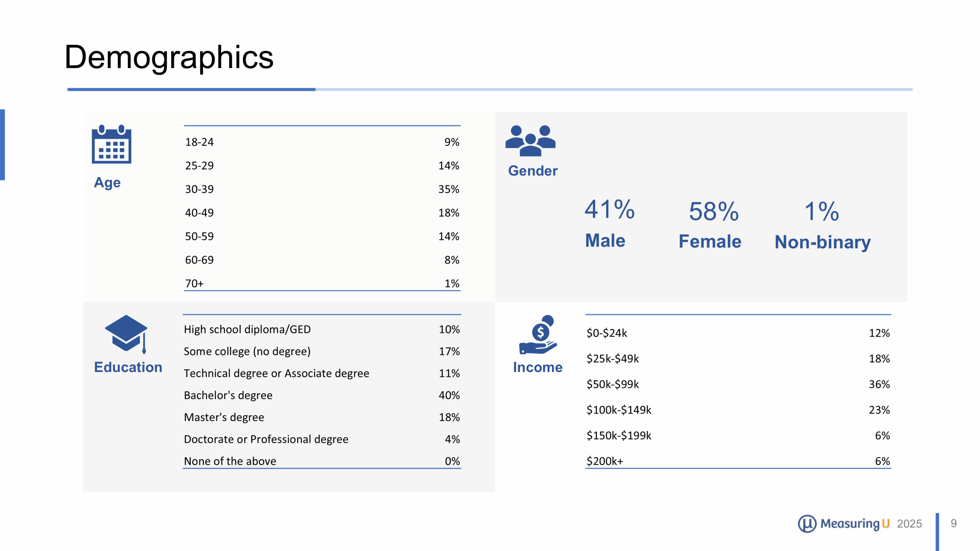Click the calendar Age icon
Image resolution: width=980 pixels, height=551 pixels.
point(111,144)
